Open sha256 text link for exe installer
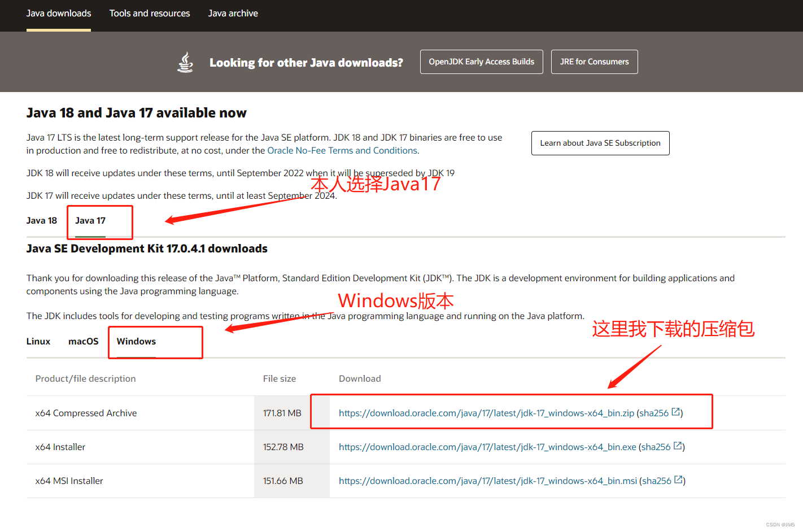Image resolution: width=803 pixels, height=532 pixels. pyautogui.click(x=656, y=447)
